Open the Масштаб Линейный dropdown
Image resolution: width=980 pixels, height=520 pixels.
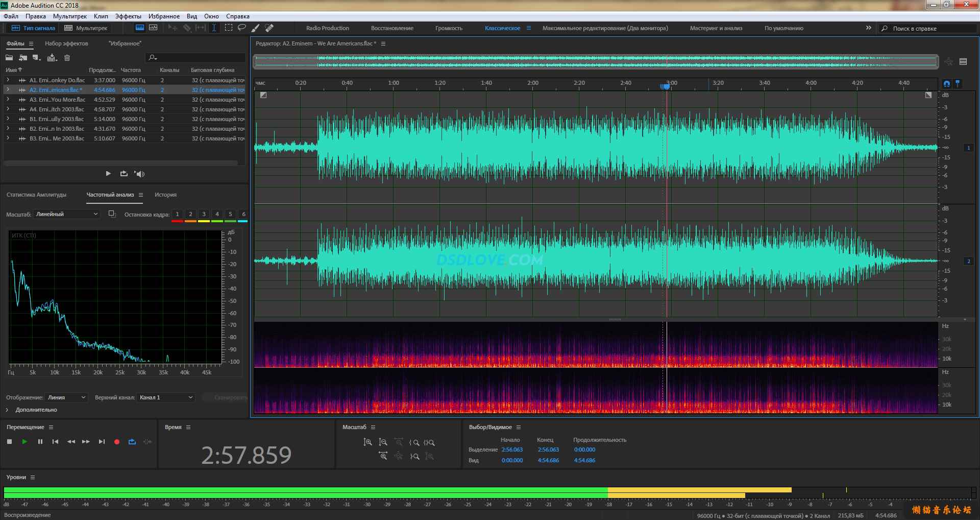click(66, 214)
